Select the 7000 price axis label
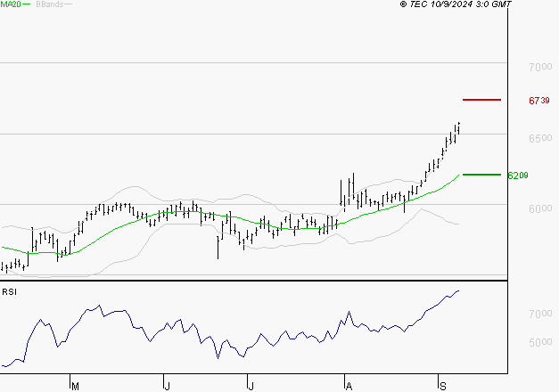This screenshot has height=392, width=559. pos(540,67)
